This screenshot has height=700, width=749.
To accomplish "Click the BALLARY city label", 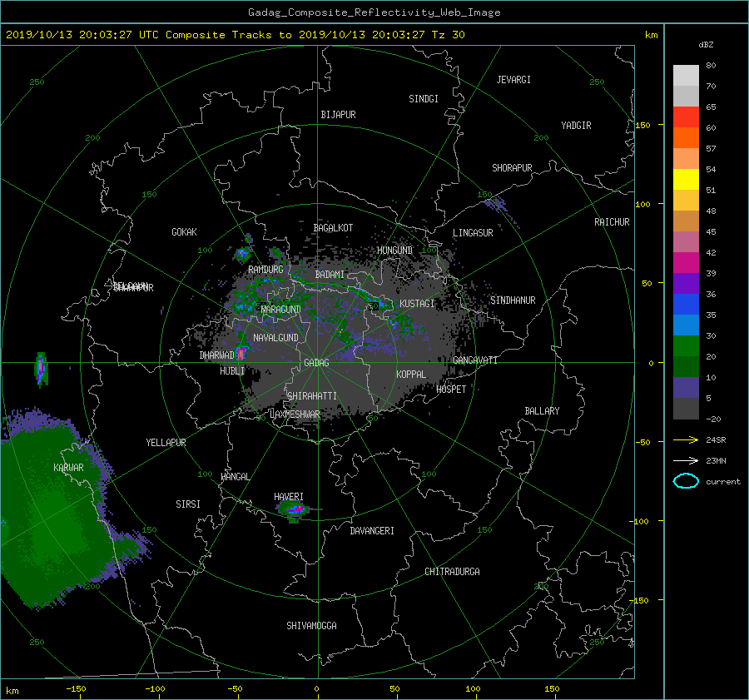I will pos(542,411).
